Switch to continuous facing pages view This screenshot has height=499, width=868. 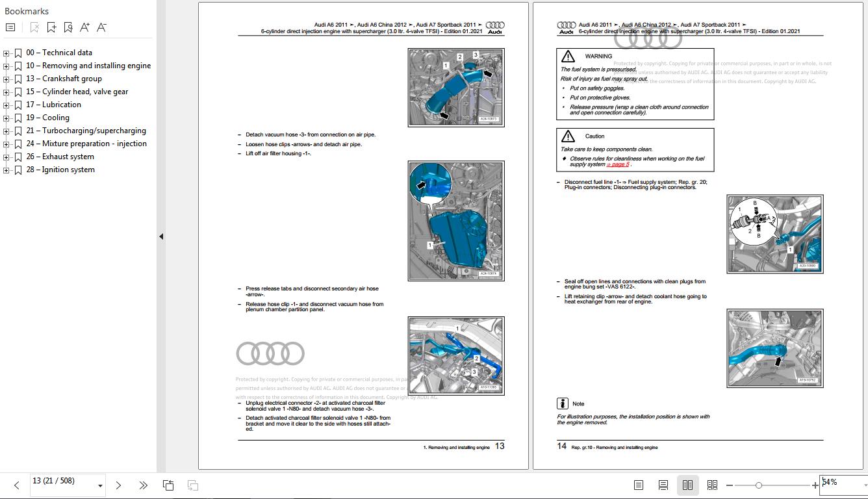pos(712,485)
